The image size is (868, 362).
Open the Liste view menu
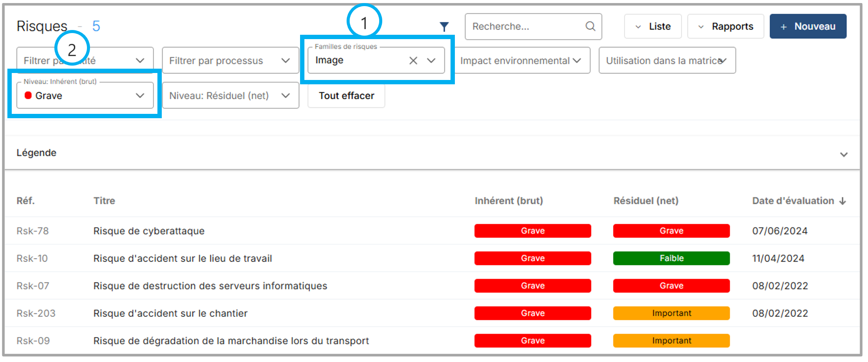pos(653,27)
